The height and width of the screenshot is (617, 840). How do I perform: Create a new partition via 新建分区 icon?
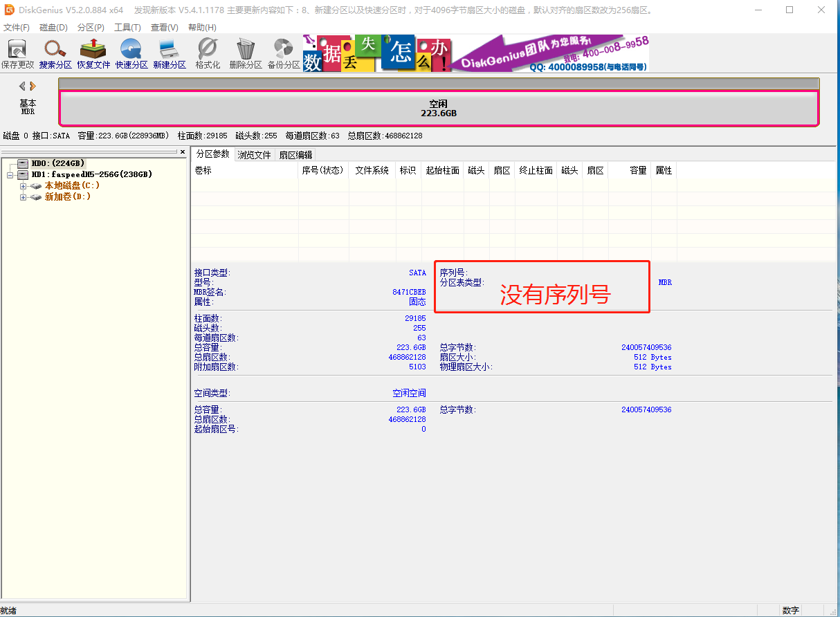tap(170, 55)
